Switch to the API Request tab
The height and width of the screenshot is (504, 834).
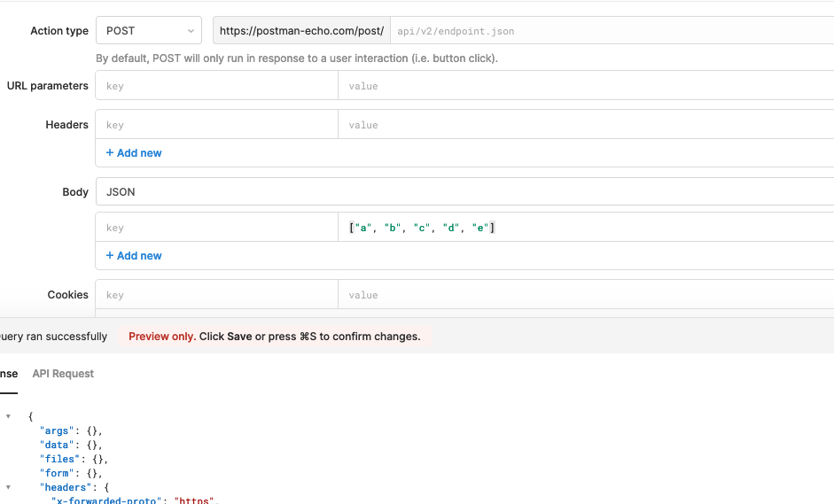click(x=63, y=374)
